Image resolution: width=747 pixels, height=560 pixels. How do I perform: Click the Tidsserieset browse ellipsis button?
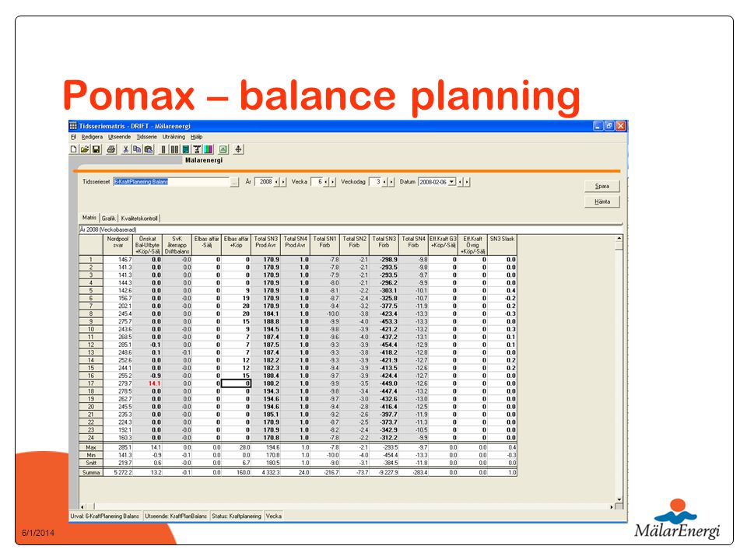pyautogui.click(x=234, y=182)
